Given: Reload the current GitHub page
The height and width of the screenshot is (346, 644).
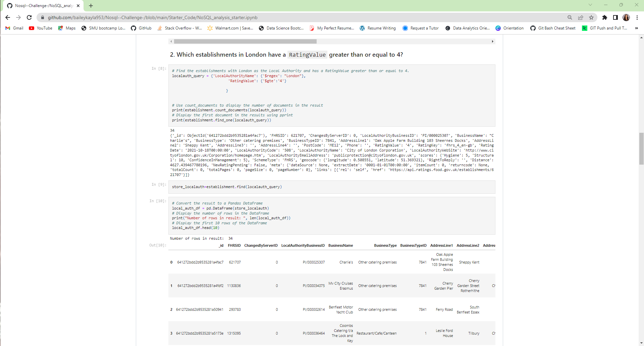Looking at the screenshot, I should (29, 17).
